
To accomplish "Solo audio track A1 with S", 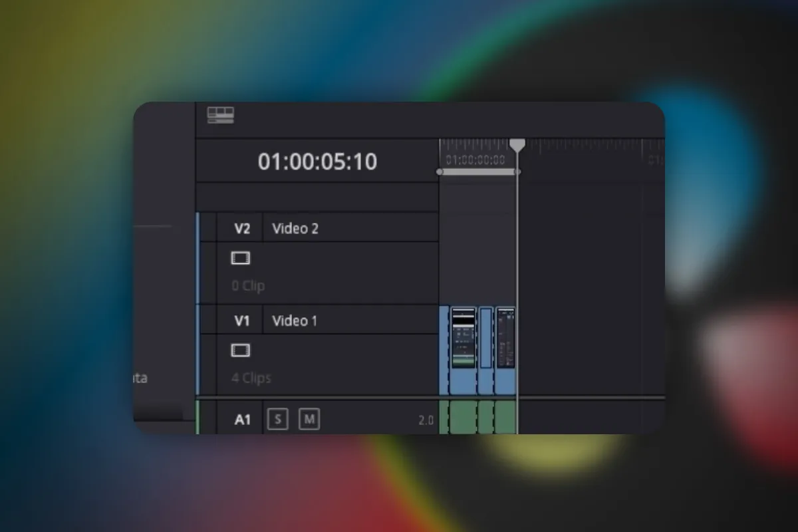I will pyautogui.click(x=278, y=420).
